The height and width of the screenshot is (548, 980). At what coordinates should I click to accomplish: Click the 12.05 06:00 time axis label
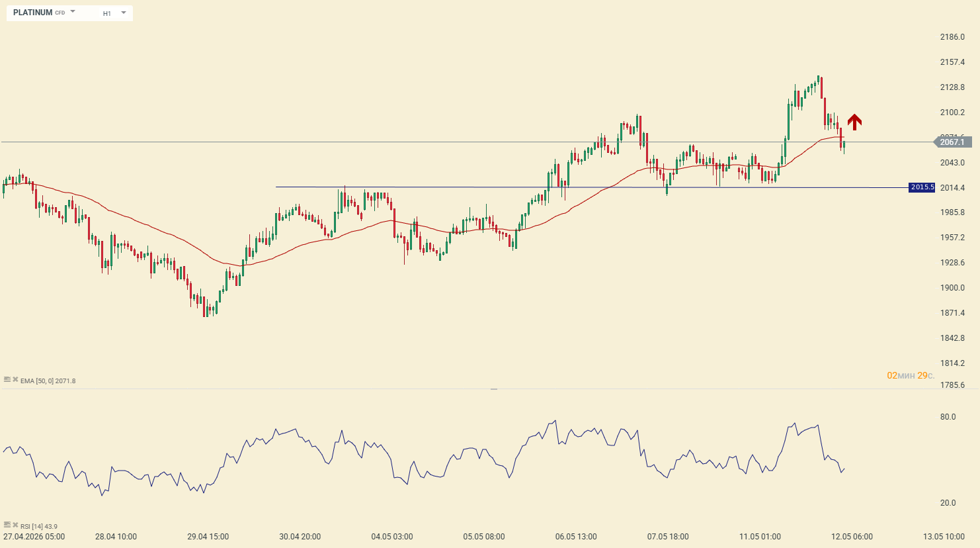852,537
